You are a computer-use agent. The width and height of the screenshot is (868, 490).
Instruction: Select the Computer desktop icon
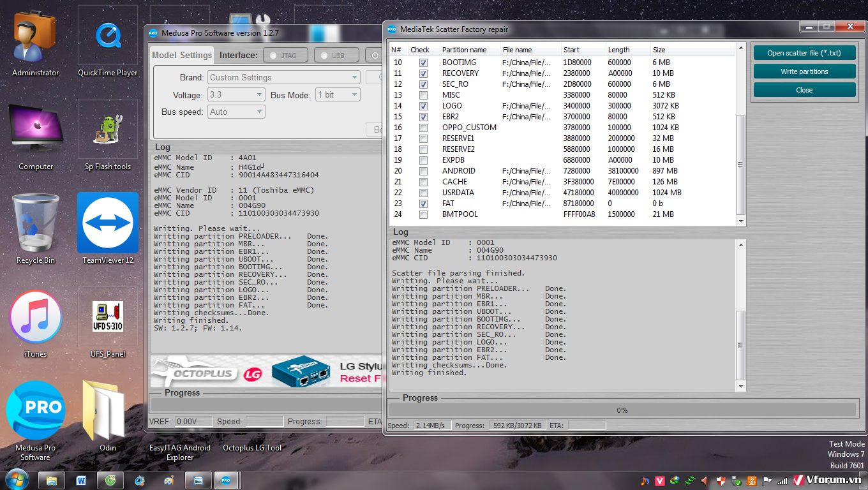[35, 136]
